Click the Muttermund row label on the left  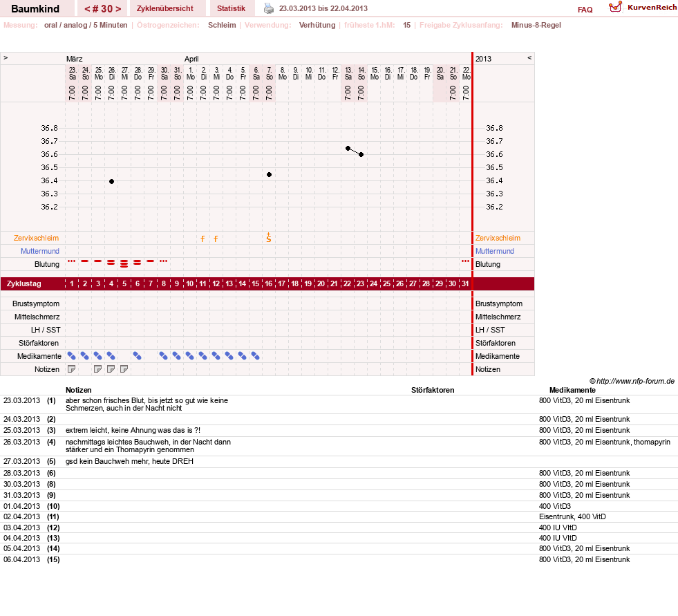[x=40, y=251]
